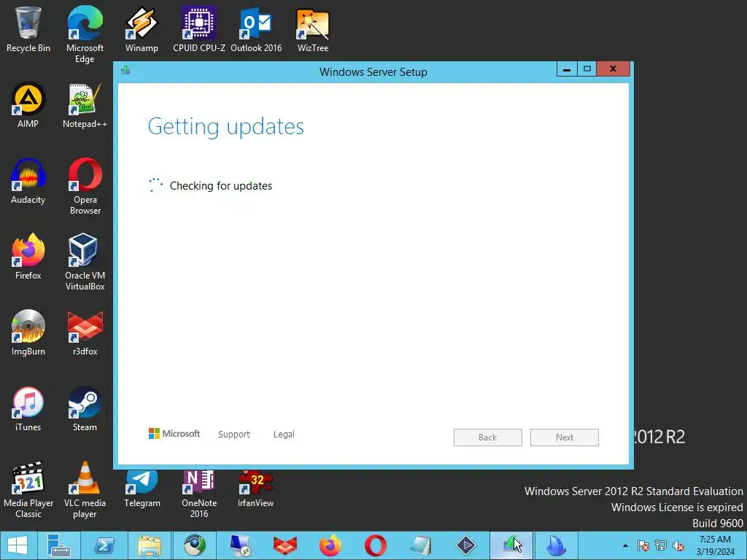Click the 'Getting updates' heading
This screenshot has width=747, height=560.
[226, 127]
